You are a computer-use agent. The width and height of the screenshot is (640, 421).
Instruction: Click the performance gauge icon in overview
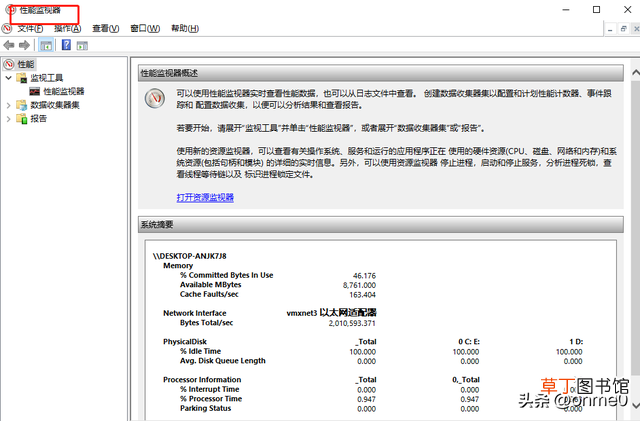point(155,98)
